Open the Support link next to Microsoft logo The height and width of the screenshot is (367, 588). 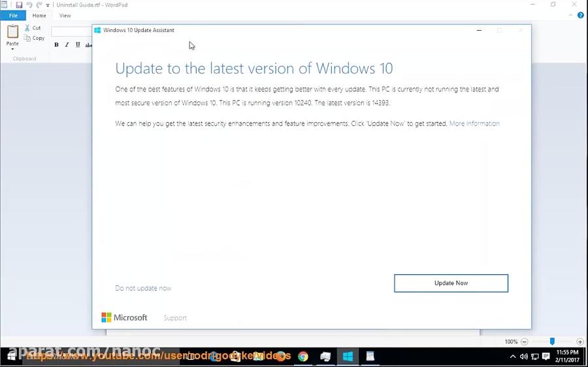coord(175,318)
